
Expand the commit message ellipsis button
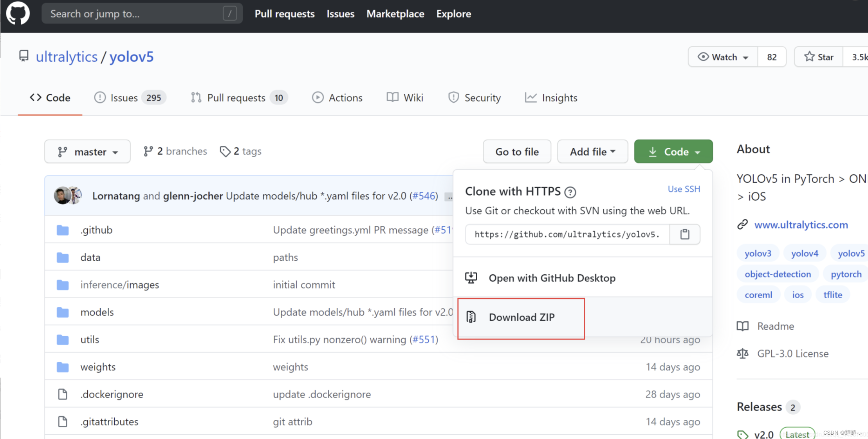(449, 197)
